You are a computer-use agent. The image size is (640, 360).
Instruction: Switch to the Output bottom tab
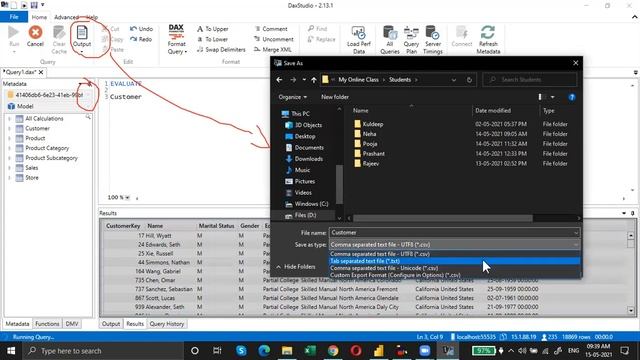111,324
